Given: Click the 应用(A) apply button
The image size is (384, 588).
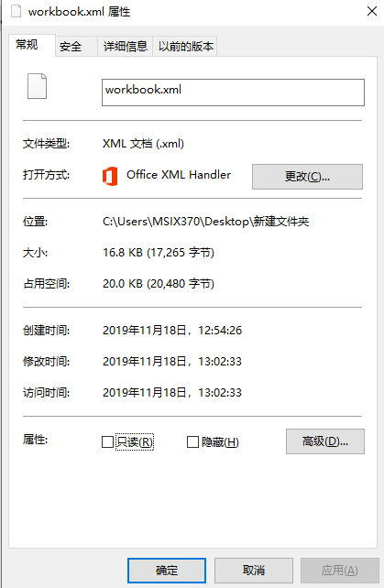Looking at the screenshot, I should click(x=340, y=571).
